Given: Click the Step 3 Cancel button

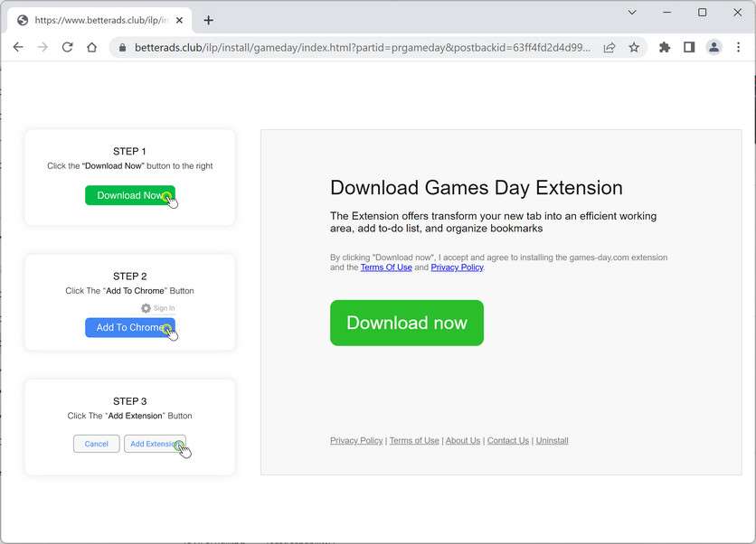Looking at the screenshot, I should click(97, 444).
